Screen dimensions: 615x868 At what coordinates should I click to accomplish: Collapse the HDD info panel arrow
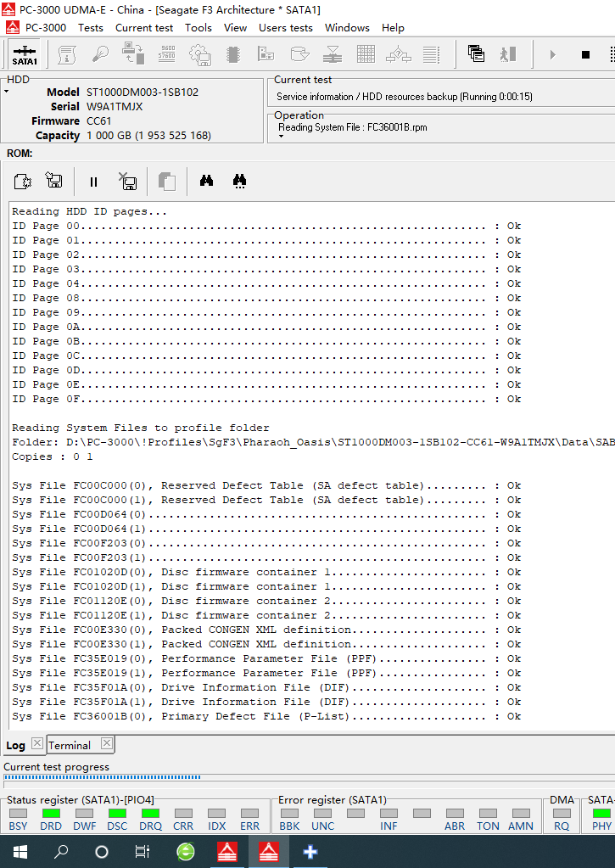pyautogui.click(x=7, y=92)
